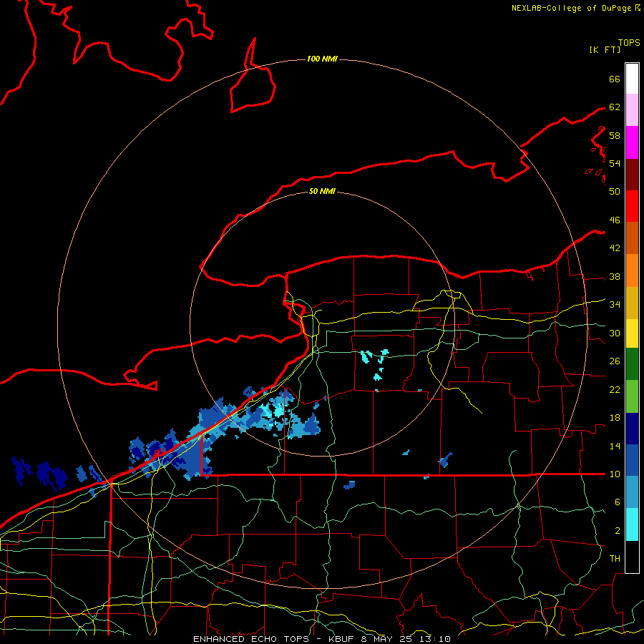Click the legend value 62
Image resolution: width=644 pixels, height=644 pixels.
[x=615, y=107]
